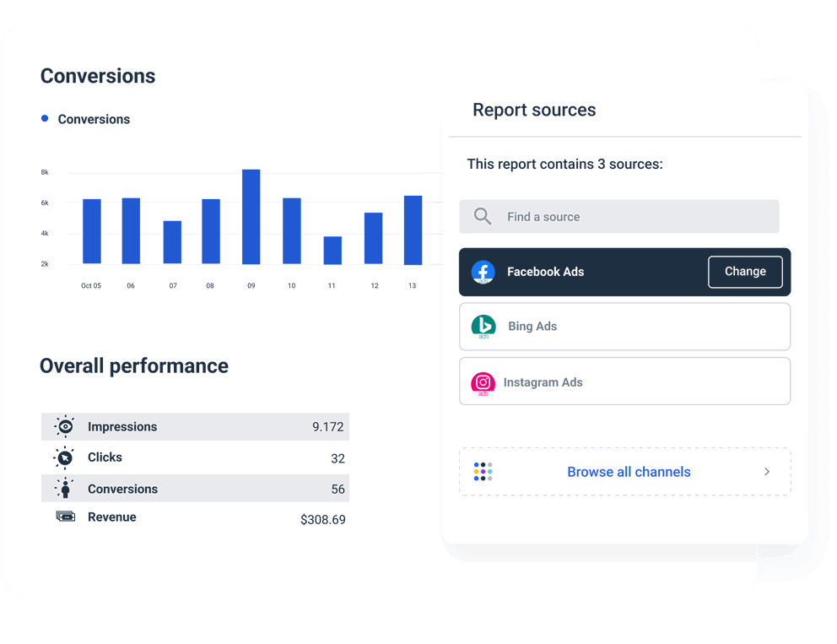The image size is (837, 644).
Task: Click the Impressions eye icon
Action: 64,426
